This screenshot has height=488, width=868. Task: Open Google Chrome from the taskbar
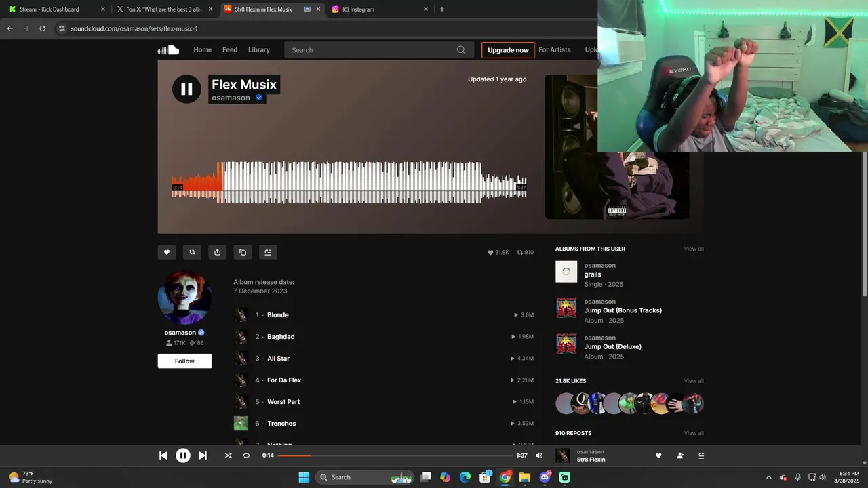tap(505, 477)
